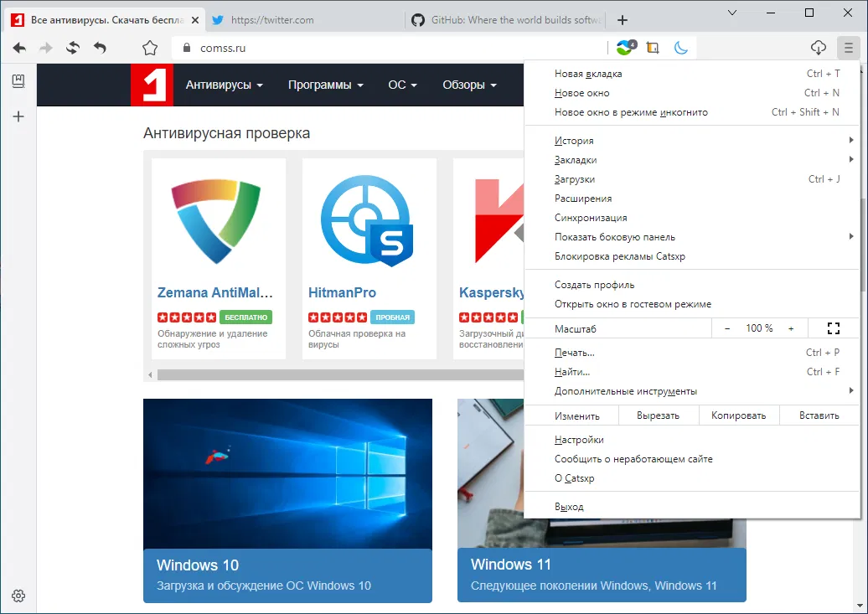The height and width of the screenshot is (614, 868).
Task: Click the HitmanPro logo image
Action: click(367, 221)
